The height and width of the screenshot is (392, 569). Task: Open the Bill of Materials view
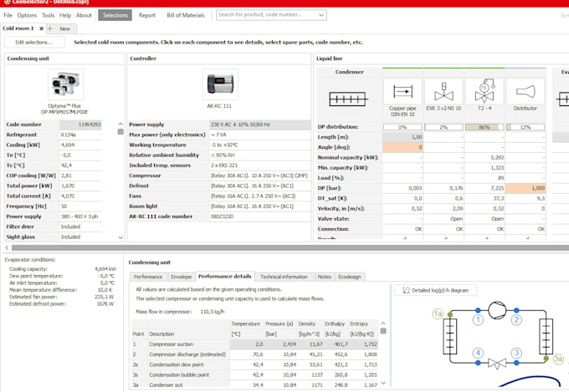click(186, 15)
